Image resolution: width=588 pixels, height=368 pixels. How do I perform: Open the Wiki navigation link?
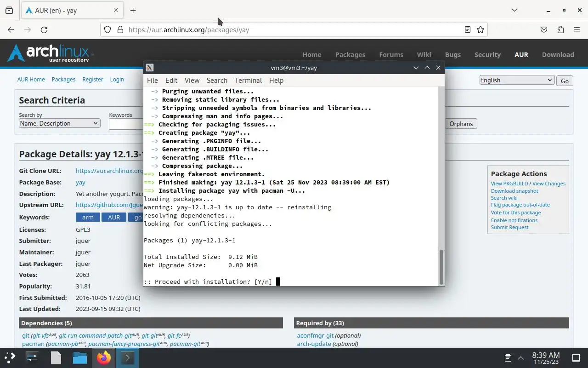pyautogui.click(x=424, y=54)
